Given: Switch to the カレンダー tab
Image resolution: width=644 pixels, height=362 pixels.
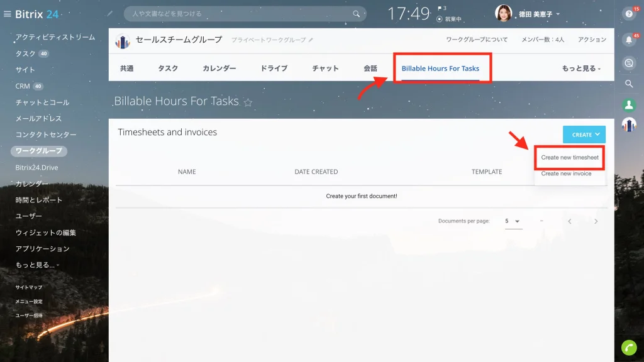Looking at the screenshot, I should (219, 69).
